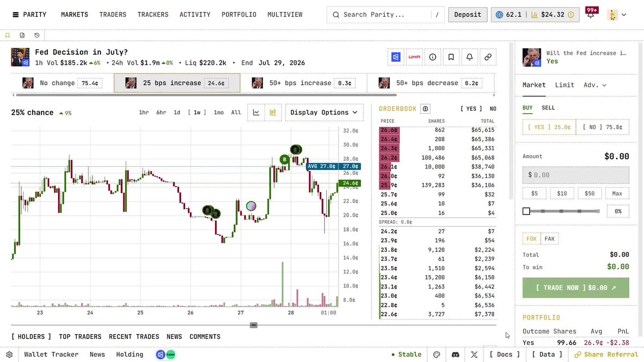
Task: Switch to the Limit order tab
Action: click(x=565, y=85)
